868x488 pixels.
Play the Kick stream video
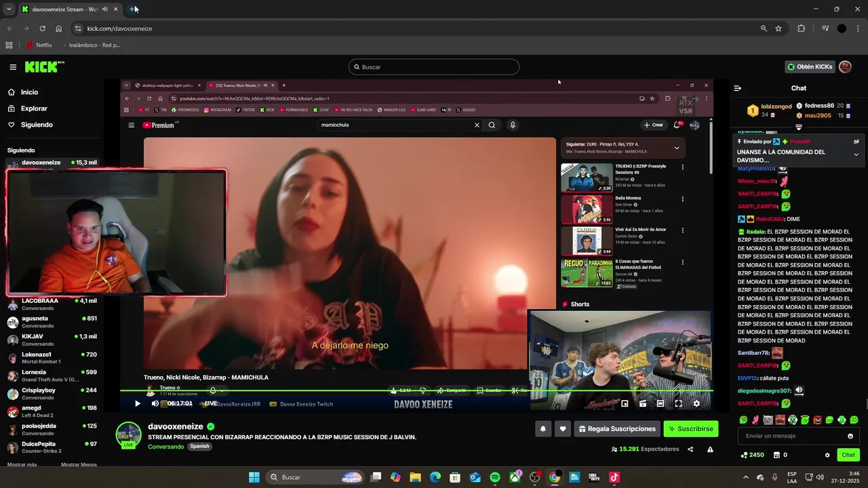[x=137, y=403]
